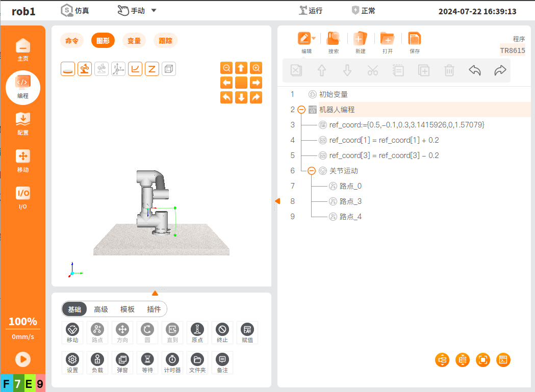Switch to the 高级 command tab
Image resolution: width=535 pixels, height=392 pixels.
click(x=101, y=309)
